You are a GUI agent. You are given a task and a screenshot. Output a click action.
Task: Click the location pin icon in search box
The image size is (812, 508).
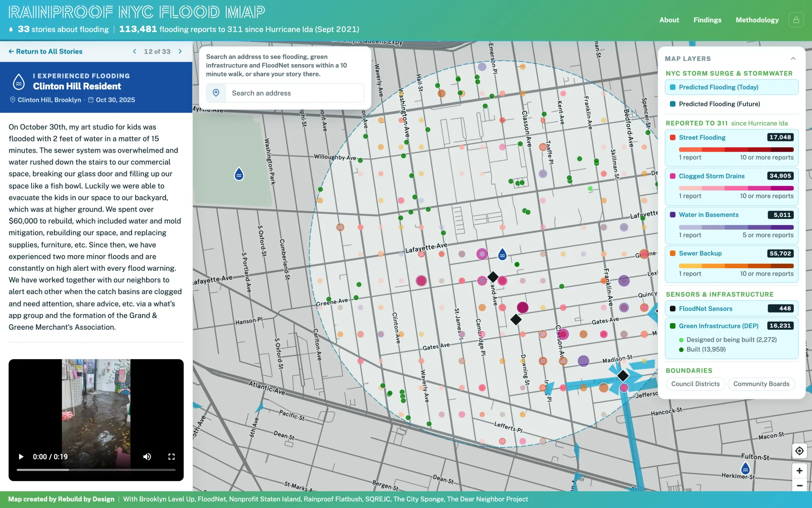click(x=216, y=93)
